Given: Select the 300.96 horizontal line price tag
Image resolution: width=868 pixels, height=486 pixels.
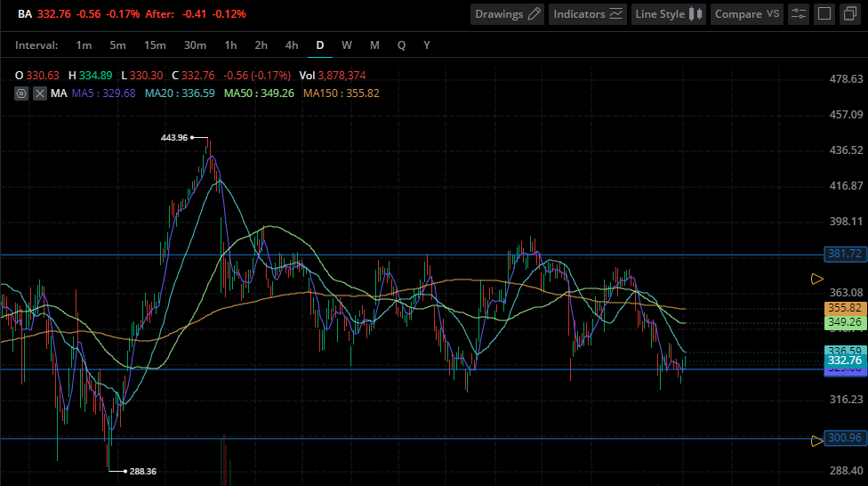Looking at the screenshot, I should (845, 438).
